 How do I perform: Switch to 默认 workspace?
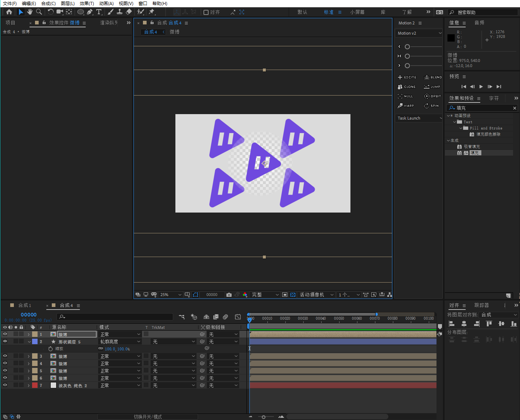click(302, 12)
